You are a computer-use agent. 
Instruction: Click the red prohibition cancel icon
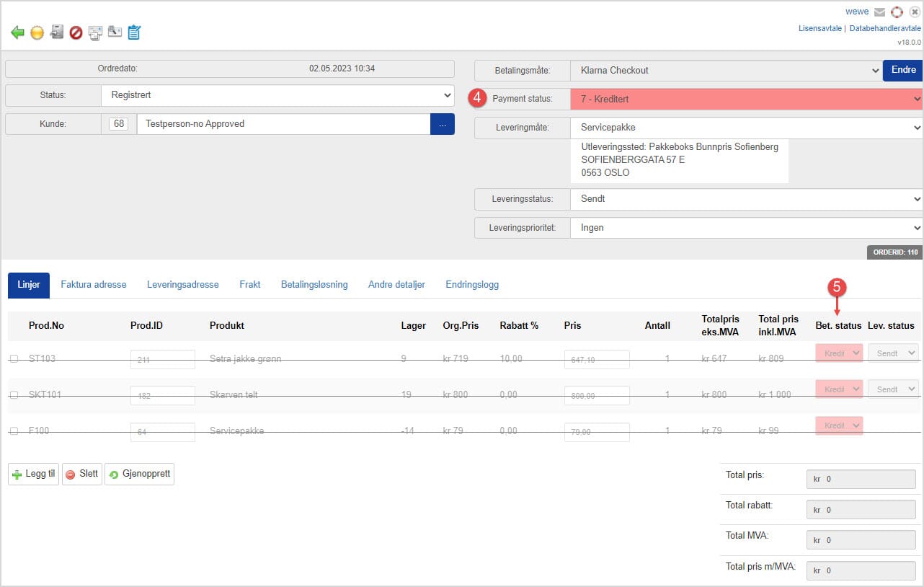tap(76, 32)
